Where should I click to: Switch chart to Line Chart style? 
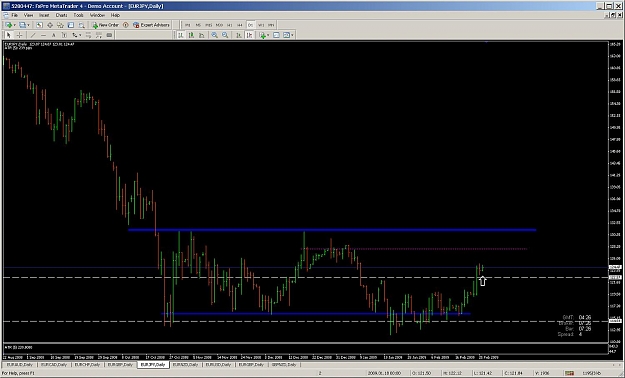coord(202,35)
